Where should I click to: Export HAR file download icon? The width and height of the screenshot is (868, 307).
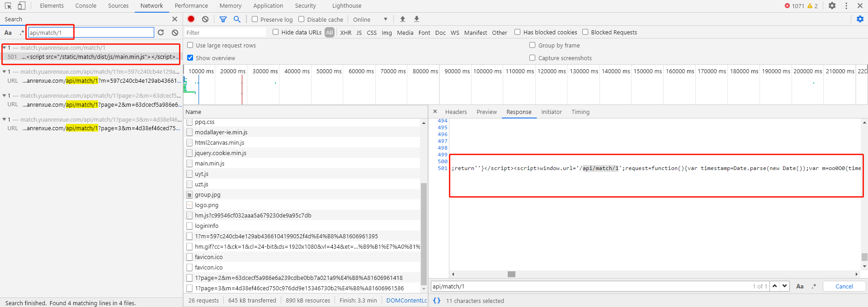pos(417,19)
